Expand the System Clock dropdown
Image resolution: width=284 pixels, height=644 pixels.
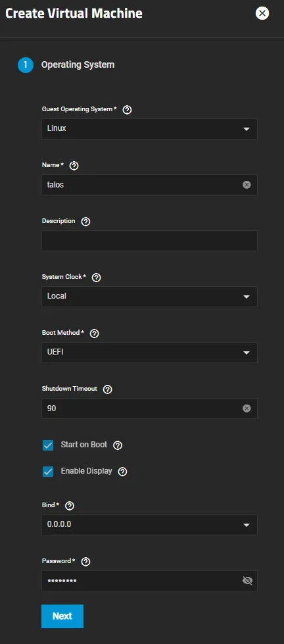[x=149, y=296]
